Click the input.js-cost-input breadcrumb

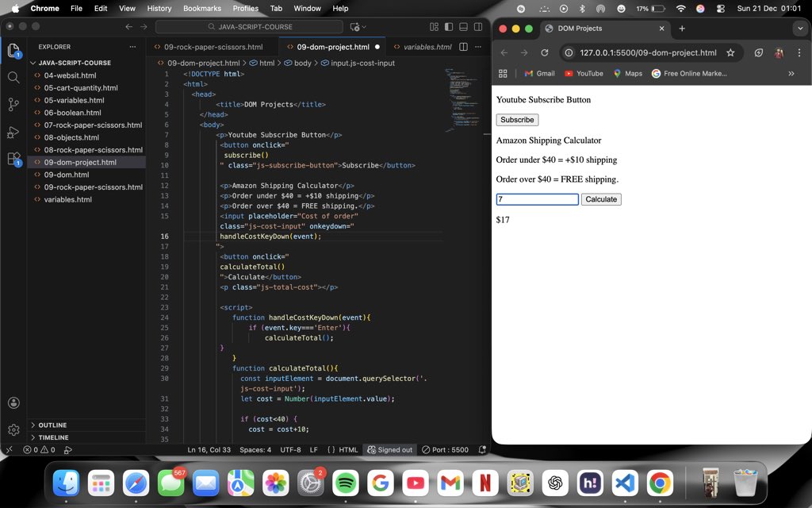[358, 63]
